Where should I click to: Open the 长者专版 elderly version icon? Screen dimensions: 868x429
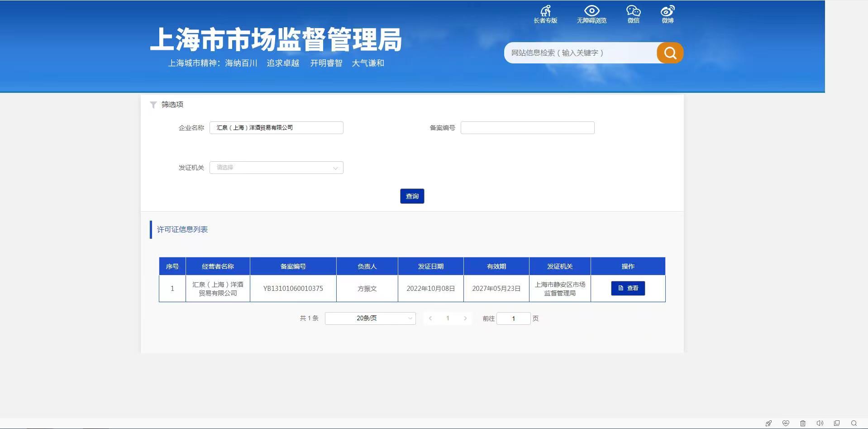pyautogui.click(x=545, y=14)
